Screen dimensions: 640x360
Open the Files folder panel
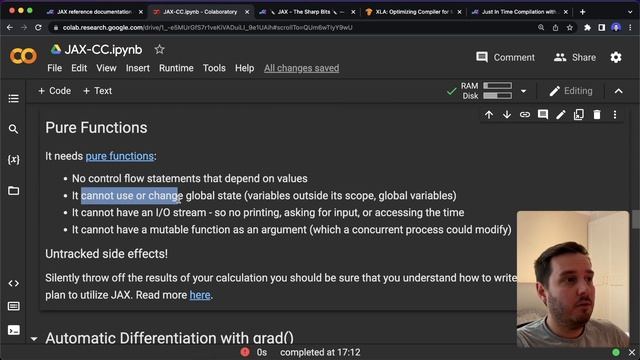tap(13, 191)
